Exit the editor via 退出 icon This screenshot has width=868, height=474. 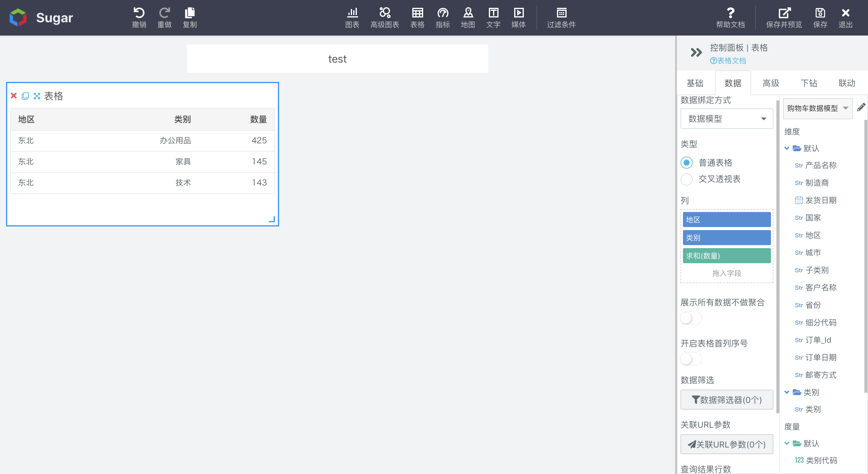click(845, 13)
